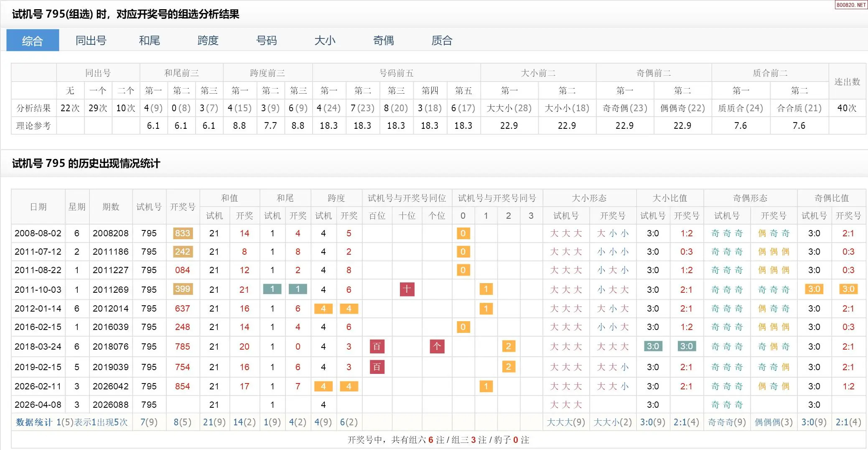Open the 同出号 tab
The image size is (868, 450).
coord(91,41)
